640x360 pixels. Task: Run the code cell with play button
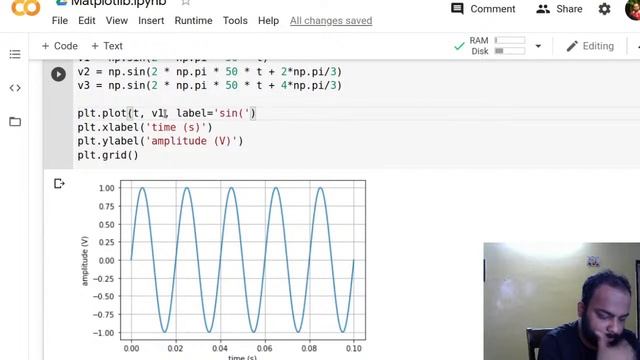(x=58, y=74)
